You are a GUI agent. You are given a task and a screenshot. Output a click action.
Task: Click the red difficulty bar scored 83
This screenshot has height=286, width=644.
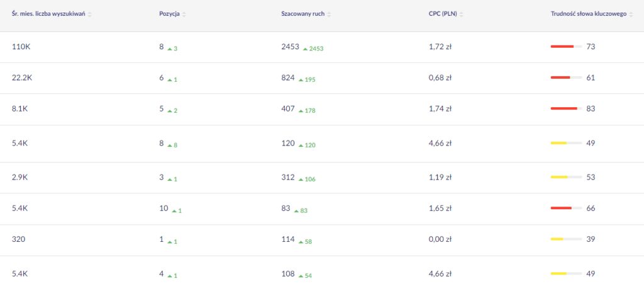(x=564, y=108)
